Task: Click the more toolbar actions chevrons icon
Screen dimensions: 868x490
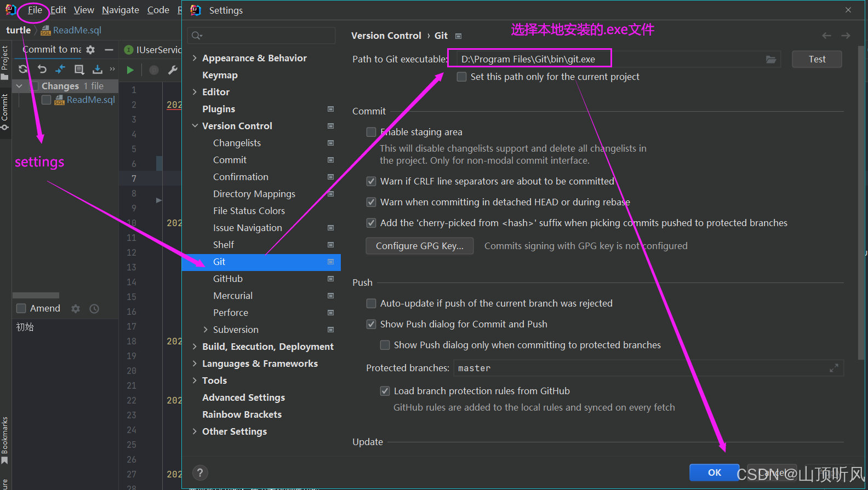Action: (112, 69)
